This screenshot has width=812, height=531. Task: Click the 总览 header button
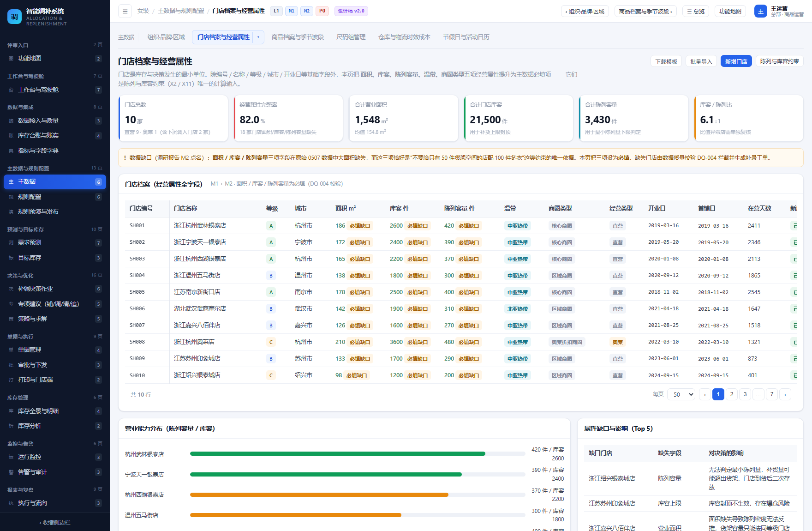[x=696, y=11]
